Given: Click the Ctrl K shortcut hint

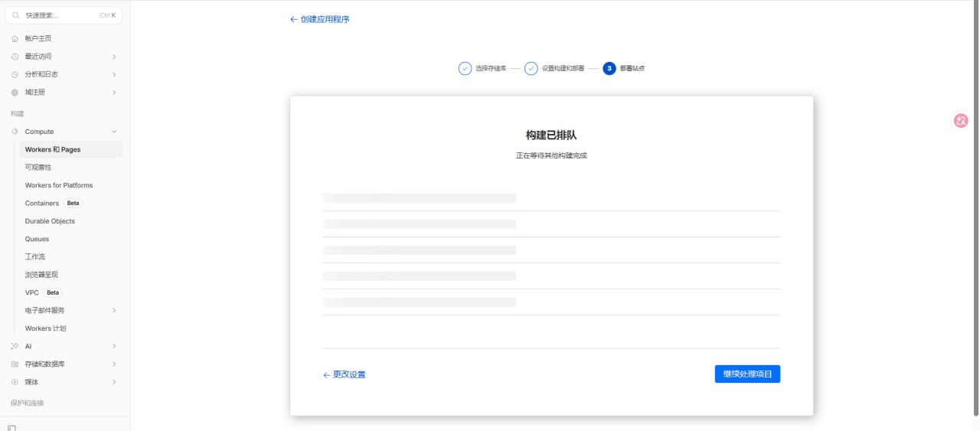Looking at the screenshot, I should tap(107, 15).
